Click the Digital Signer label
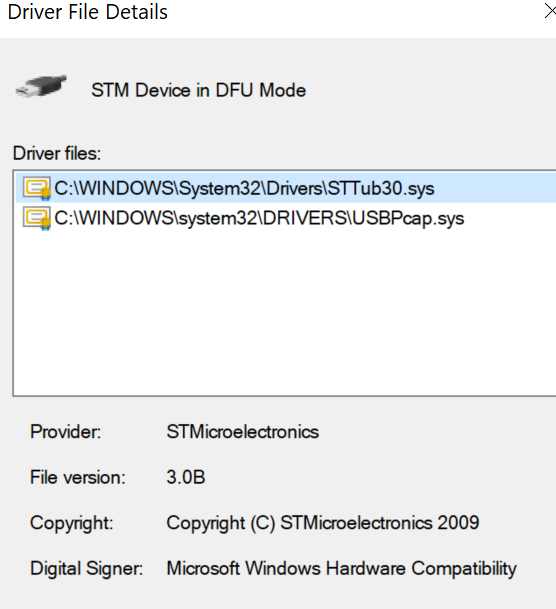Viewport: 556px width, 609px height. click(87, 569)
